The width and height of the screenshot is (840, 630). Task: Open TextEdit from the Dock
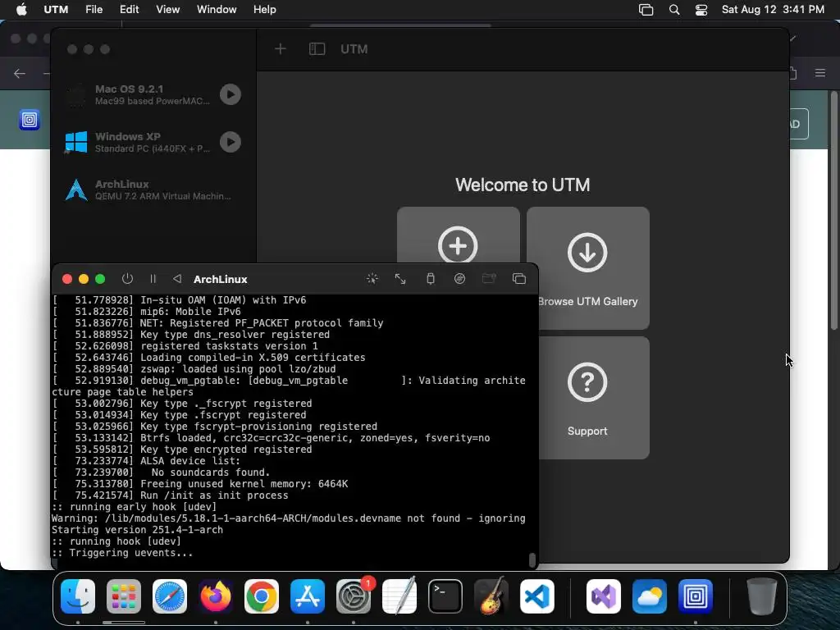tap(399, 596)
